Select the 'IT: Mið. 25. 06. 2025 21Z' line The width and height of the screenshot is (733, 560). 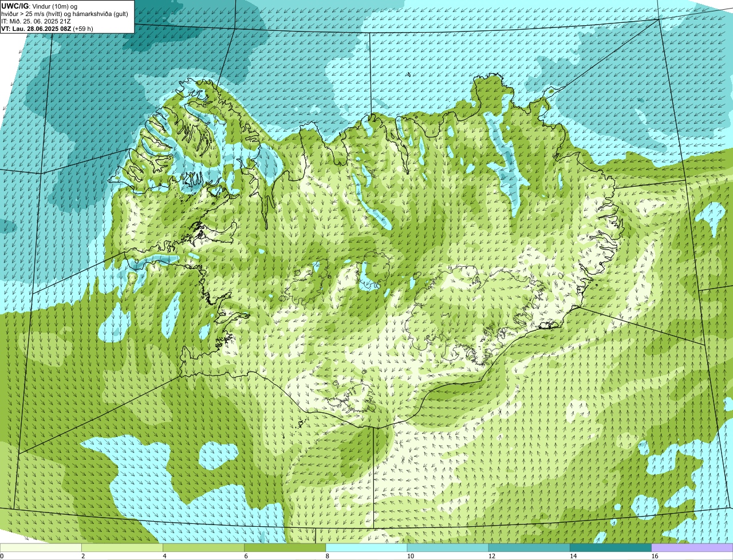(x=36, y=21)
